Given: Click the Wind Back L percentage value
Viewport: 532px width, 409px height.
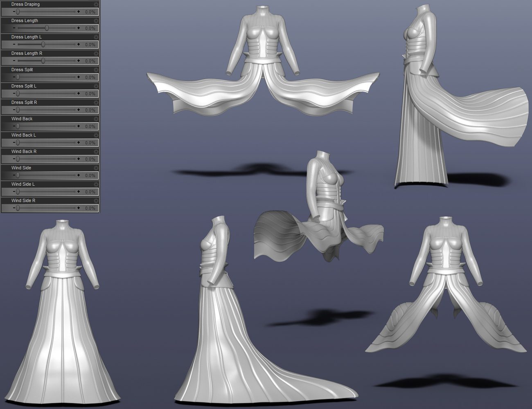Looking at the screenshot, I should [x=90, y=143].
